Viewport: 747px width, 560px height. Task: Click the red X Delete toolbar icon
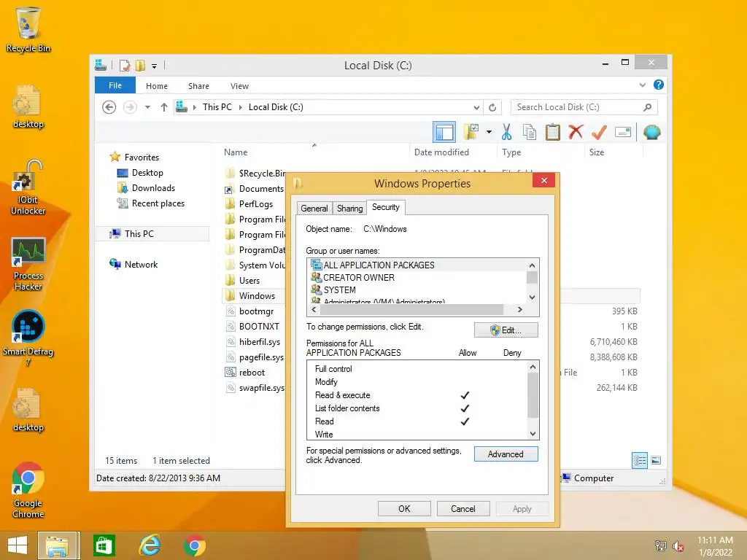coord(576,132)
